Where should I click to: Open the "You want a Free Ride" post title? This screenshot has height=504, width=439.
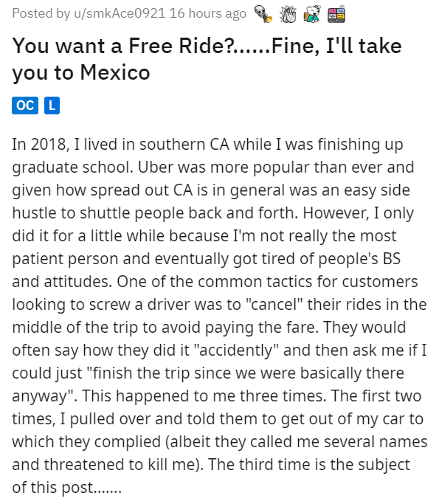[207, 59]
